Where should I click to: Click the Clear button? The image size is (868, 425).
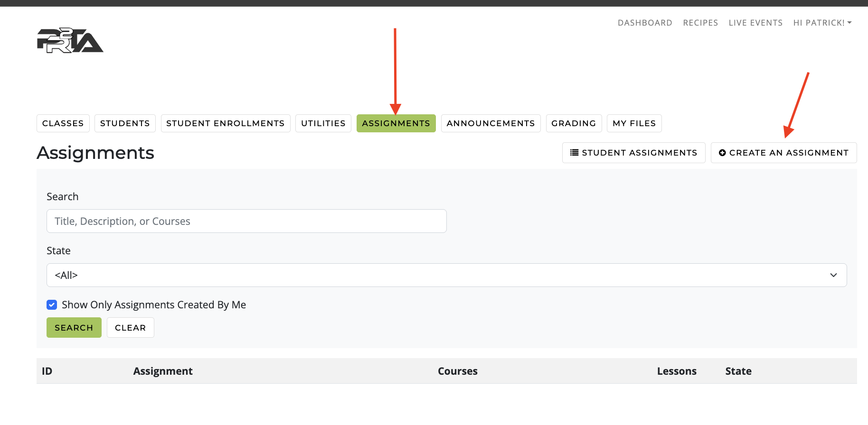tap(131, 328)
